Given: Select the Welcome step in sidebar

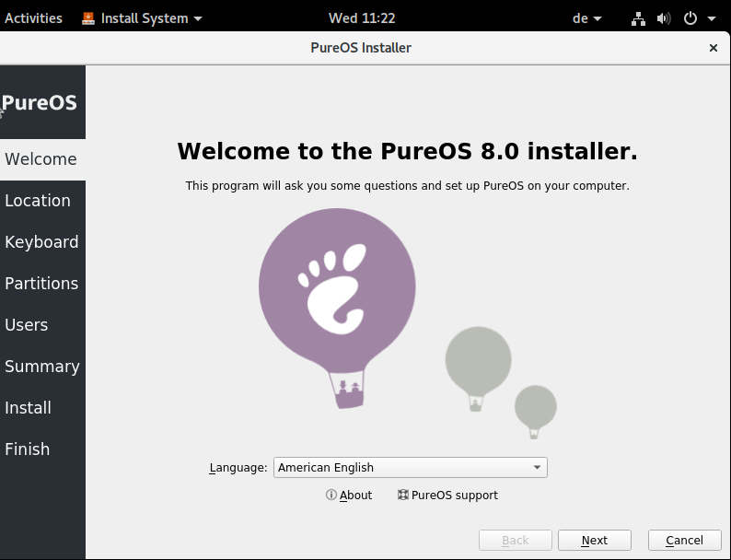Looking at the screenshot, I should pyautogui.click(x=41, y=159).
